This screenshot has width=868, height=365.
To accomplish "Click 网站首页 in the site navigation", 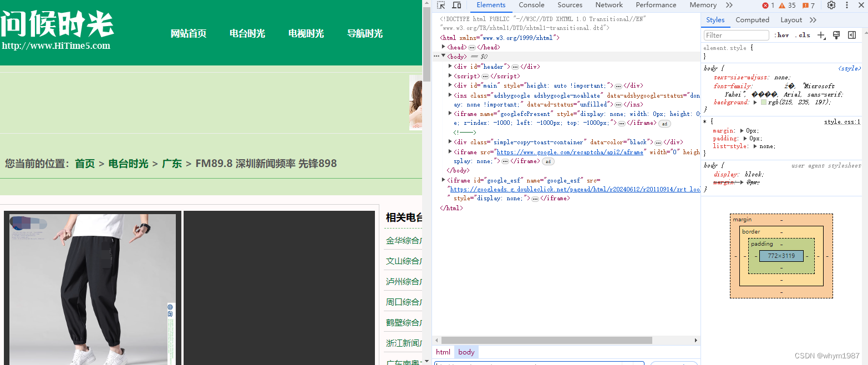I will (x=189, y=34).
